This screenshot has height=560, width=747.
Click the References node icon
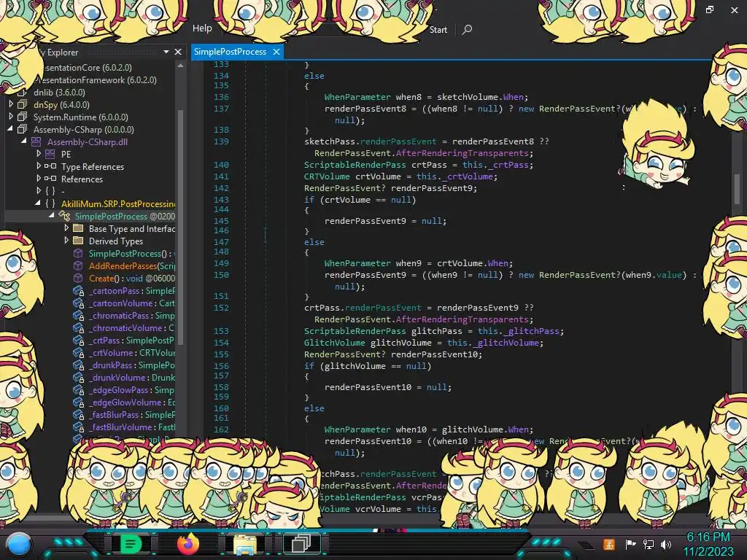click(x=50, y=179)
